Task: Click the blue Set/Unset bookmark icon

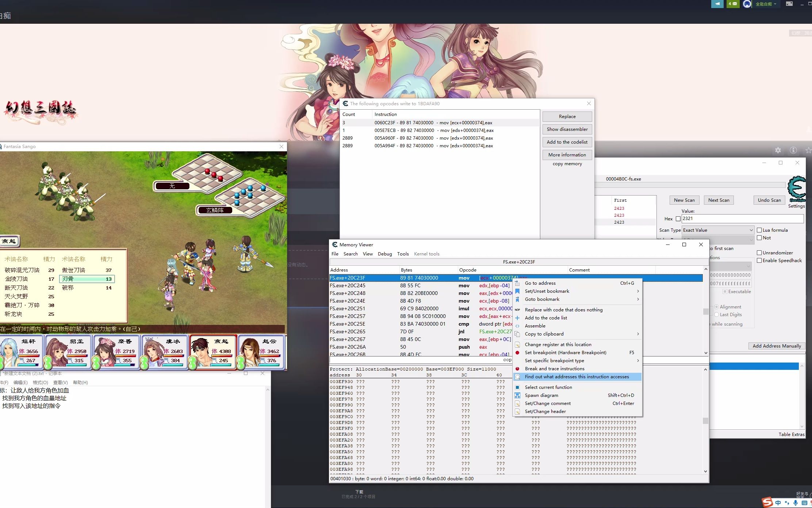Action: point(517,291)
